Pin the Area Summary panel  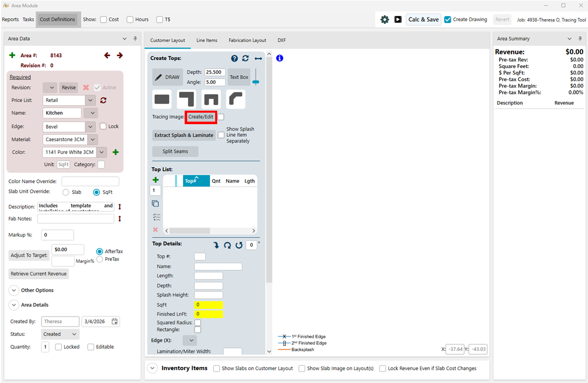pos(580,39)
